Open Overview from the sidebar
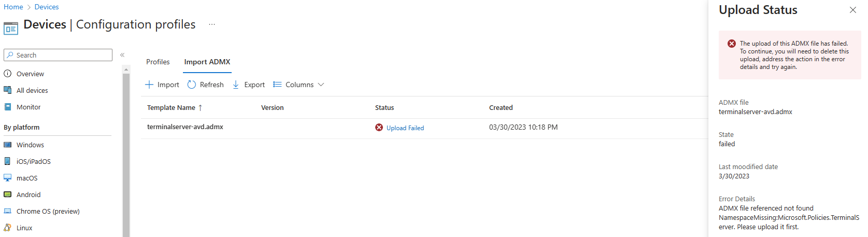The image size is (868, 237). [30, 74]
